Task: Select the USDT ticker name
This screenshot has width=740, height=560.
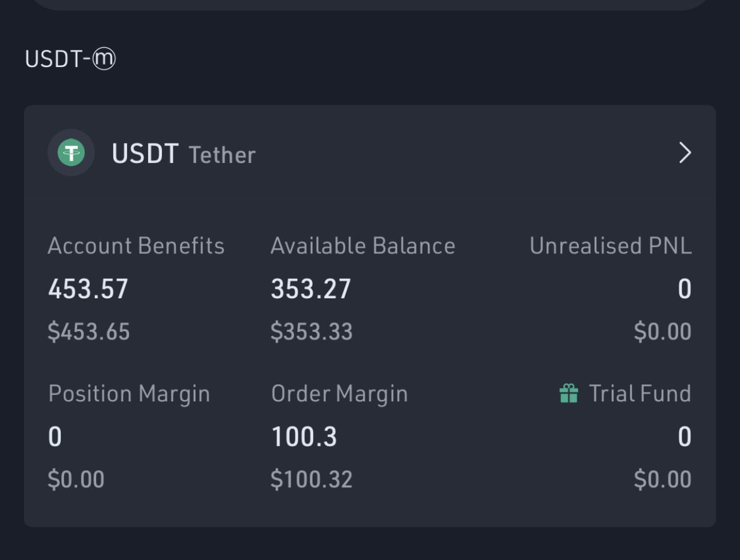Action: tap(145, 154)
